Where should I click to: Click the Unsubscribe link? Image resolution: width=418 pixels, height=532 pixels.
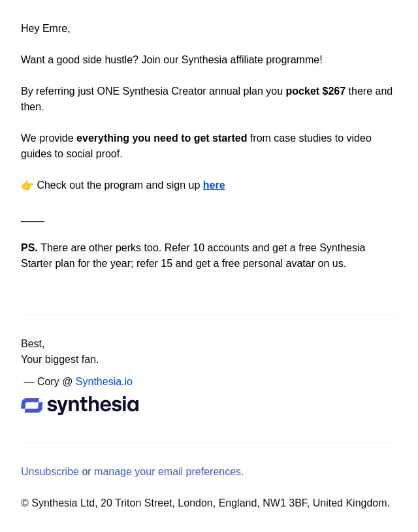click(x=50, y=471)
